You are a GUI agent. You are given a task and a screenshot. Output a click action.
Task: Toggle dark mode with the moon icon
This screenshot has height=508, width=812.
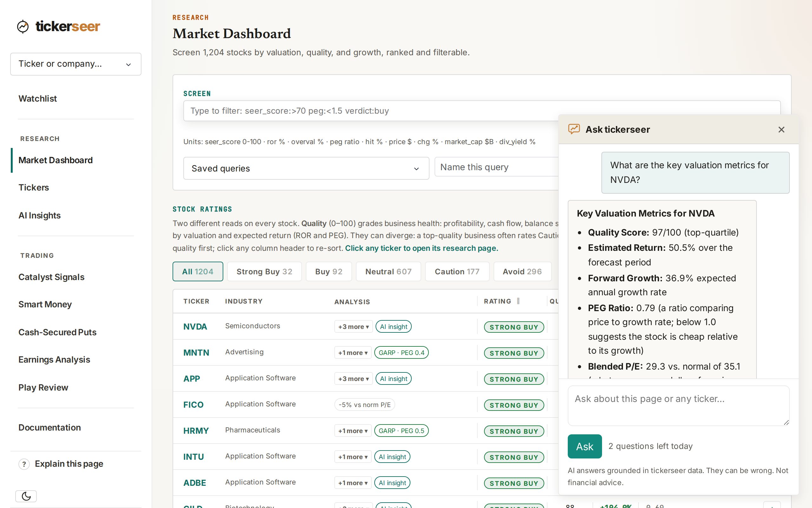click(x=26, y=496)
